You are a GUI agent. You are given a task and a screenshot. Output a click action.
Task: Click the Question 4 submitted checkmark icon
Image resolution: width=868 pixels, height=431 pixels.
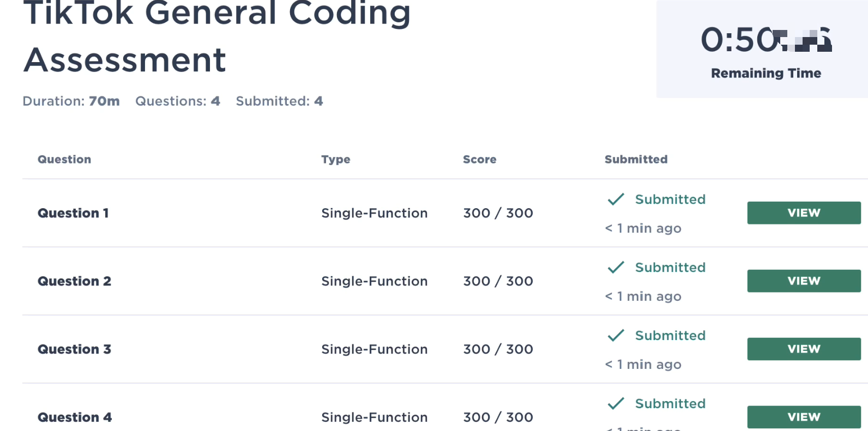pos(616,404)
